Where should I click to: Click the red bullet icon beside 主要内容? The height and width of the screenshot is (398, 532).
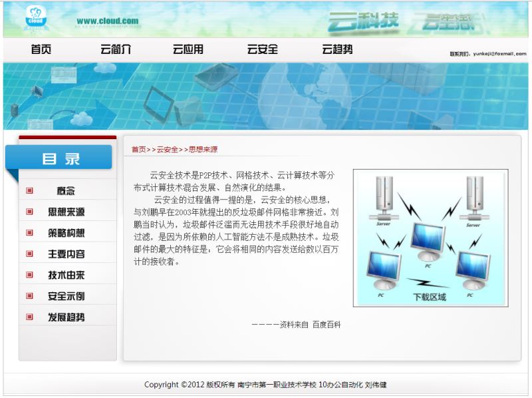[x=29, y=254]
